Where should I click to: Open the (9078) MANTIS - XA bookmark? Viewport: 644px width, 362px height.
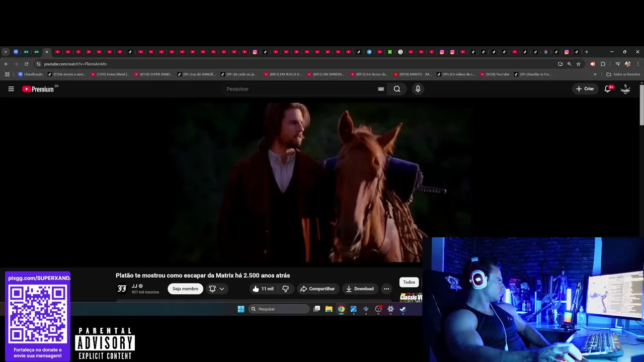click(x=413, y=74)
